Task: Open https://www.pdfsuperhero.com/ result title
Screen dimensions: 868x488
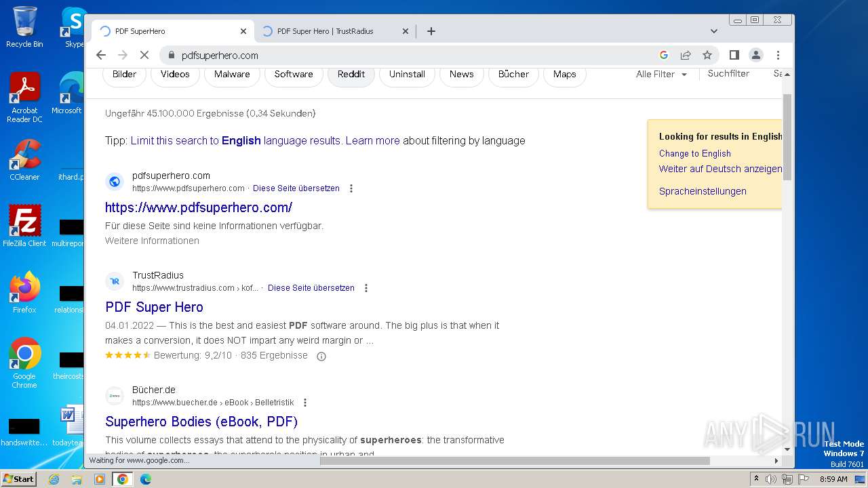Action: (x=199, y=207)
